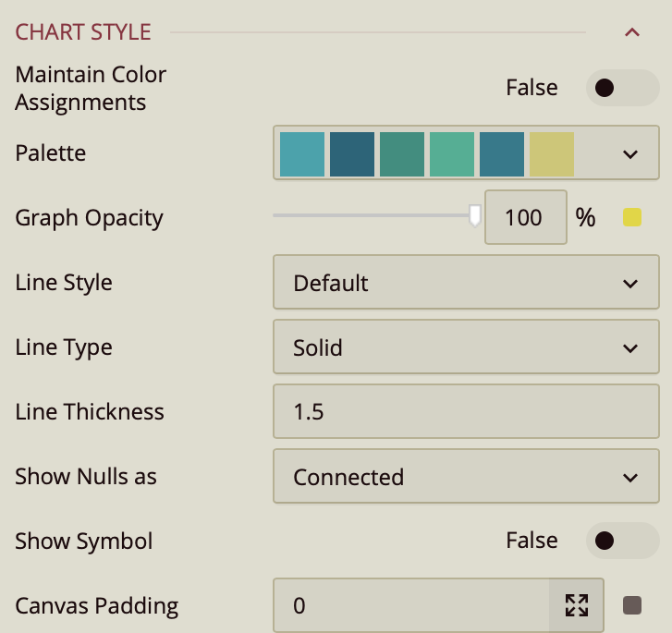Click the dark navy-teal palette swatch
672x633 pixels.
pyautogui.click(x=352, y=153)
